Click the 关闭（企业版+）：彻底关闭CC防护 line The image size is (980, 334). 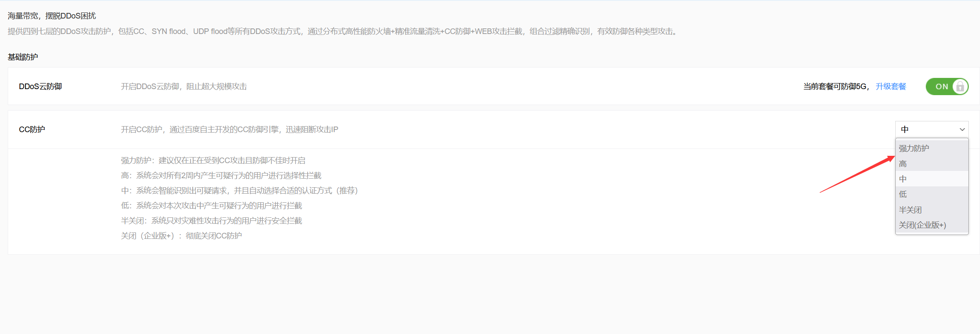[x=181, y=236]
